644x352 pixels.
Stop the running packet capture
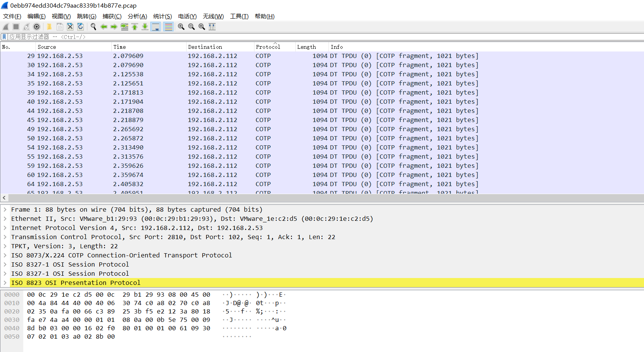[x=16, y=27]
